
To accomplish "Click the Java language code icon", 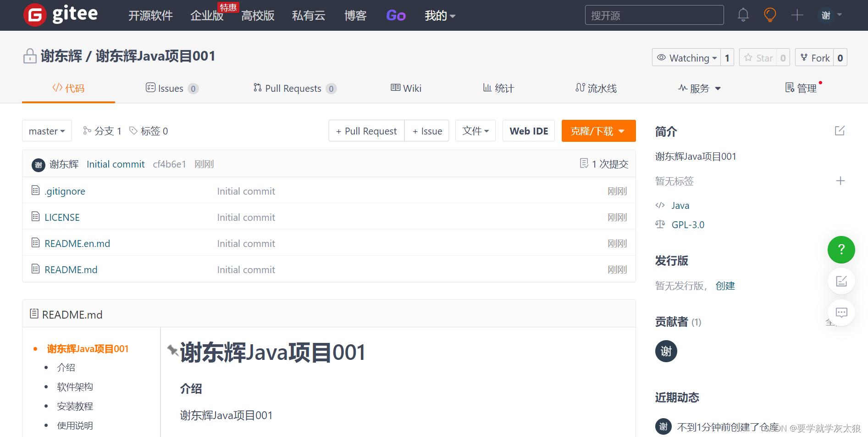I will coord(660,205).
